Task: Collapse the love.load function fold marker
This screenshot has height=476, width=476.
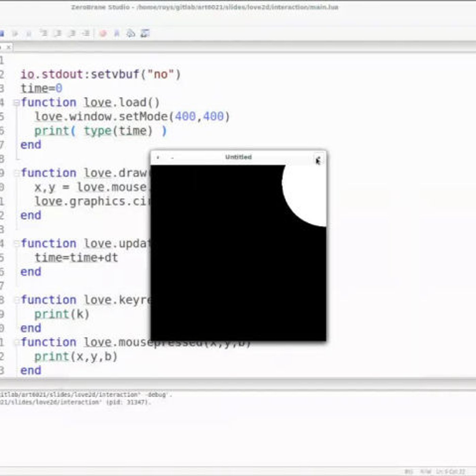Action: [16, 103]
